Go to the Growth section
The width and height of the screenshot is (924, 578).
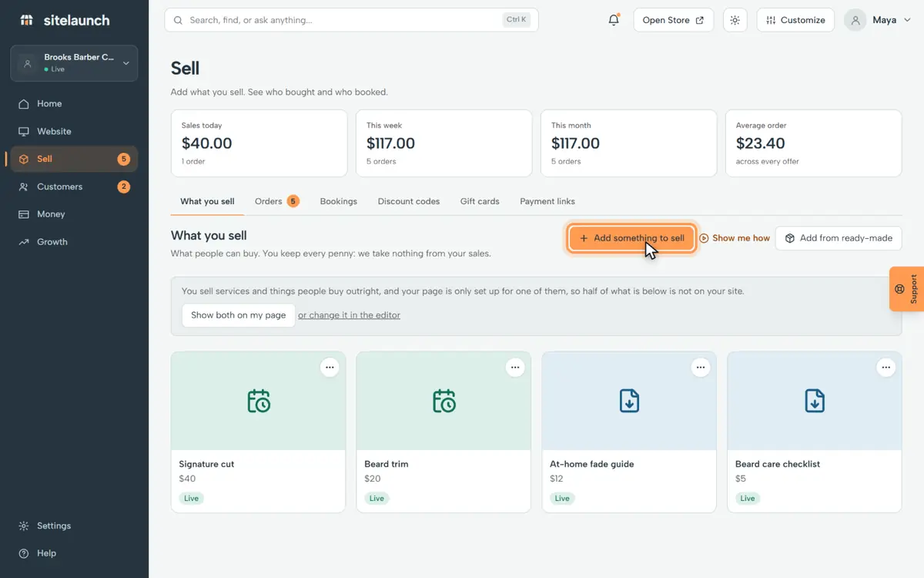tap(74, 242)
